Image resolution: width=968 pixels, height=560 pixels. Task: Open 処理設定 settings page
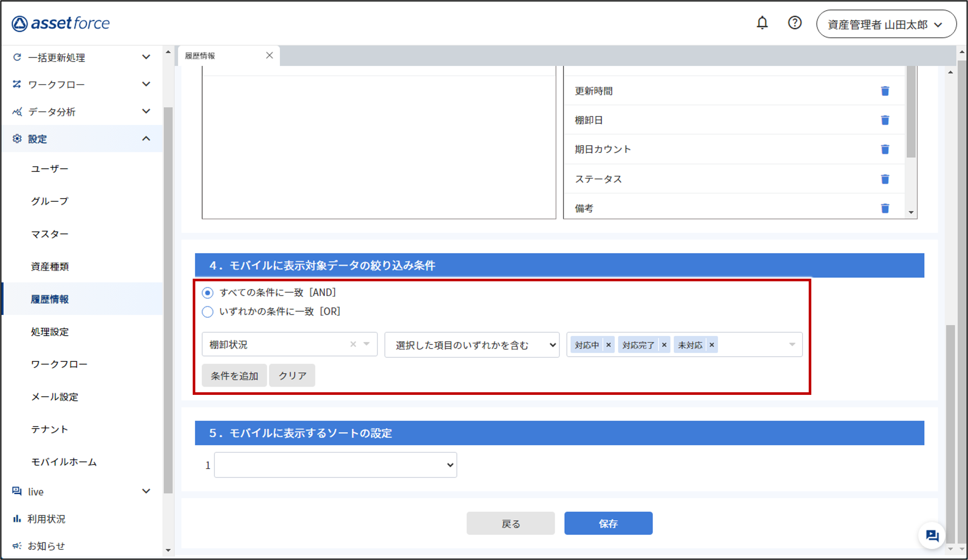[50, 332]
